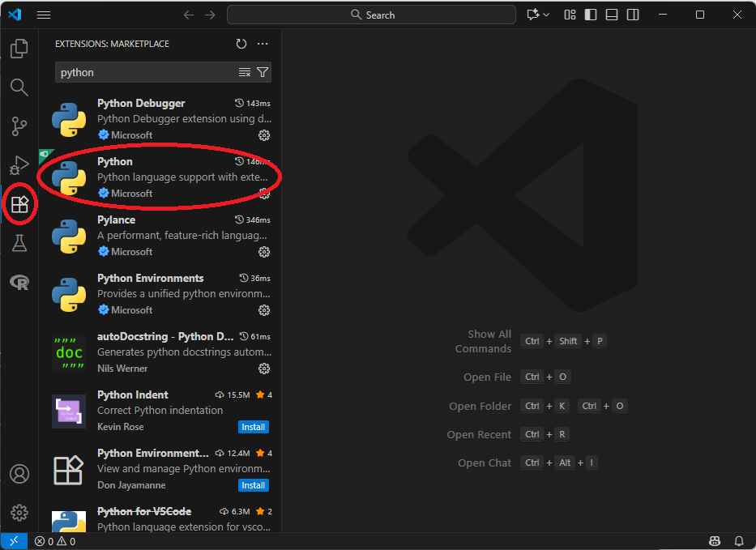The height and width of the screenshot is (550, 756).
Task: Open the Accounts menu in activity bar
Action: 19,474
